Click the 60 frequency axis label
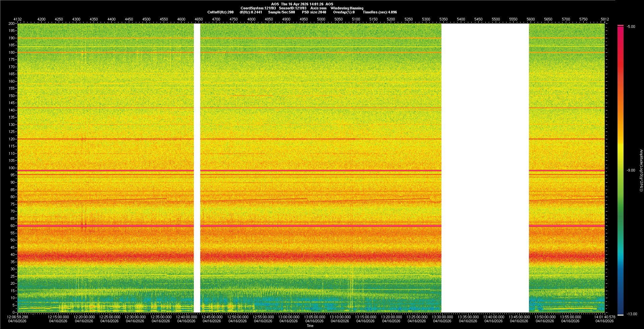 point(12,226)
